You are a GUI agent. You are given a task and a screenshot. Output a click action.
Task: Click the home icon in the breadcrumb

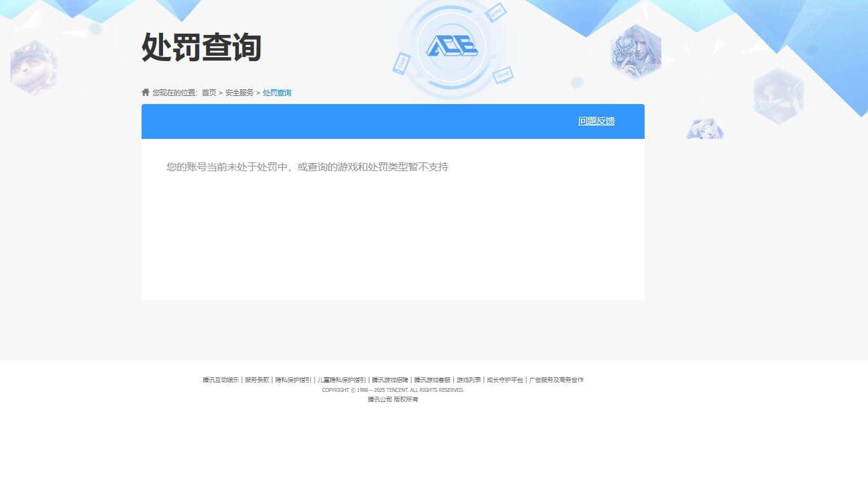(146, 92)
